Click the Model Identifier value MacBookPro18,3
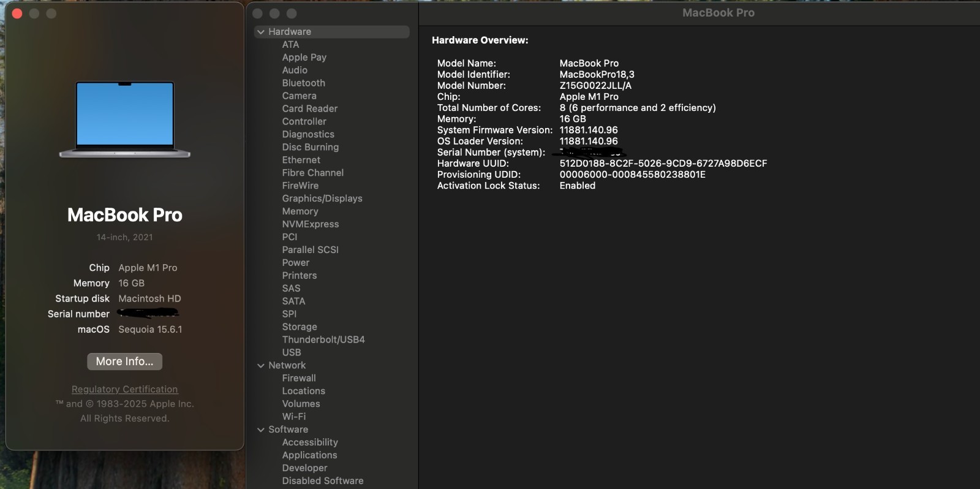The width and height of the screenshot is (980, 489). [x=597, y=75]
